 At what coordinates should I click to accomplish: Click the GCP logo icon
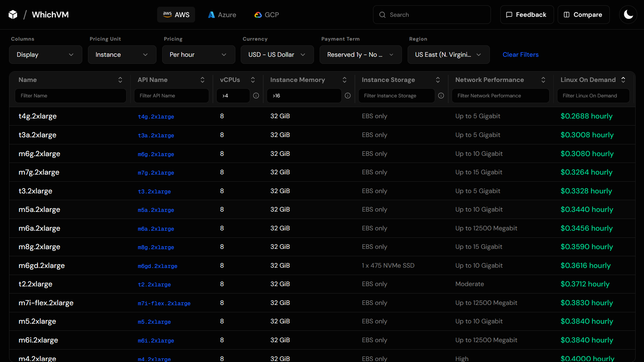[x=258, y=14]
